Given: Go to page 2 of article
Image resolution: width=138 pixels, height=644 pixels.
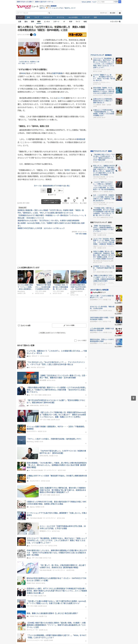Looking at the screenshot, I should [x=55, y=191].
